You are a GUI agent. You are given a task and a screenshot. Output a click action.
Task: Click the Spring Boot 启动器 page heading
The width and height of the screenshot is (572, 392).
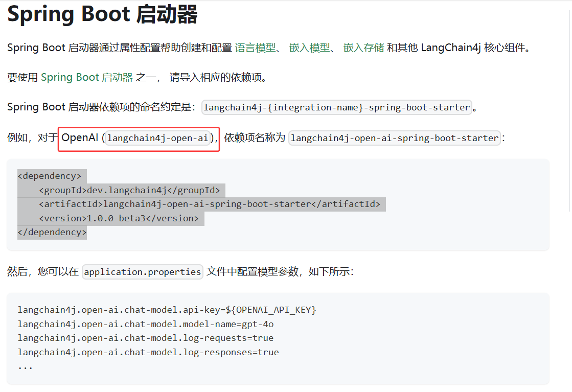[102, 15]
